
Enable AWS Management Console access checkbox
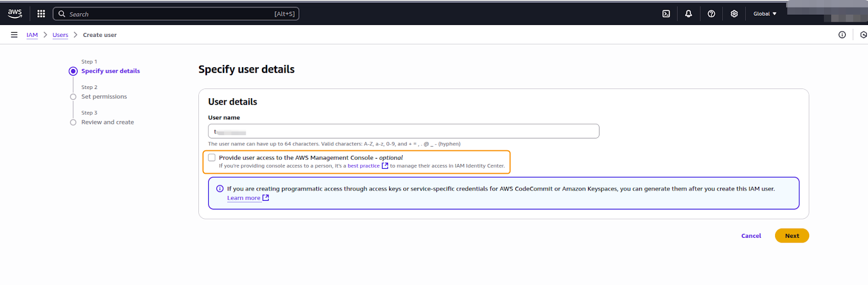tap(212, 157)
